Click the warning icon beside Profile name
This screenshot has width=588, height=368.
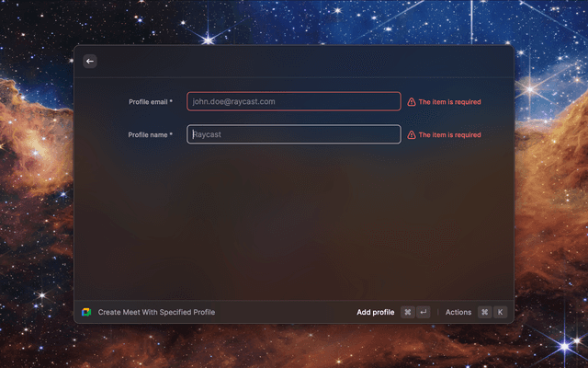pyautogui.click(x=412, y=135)
